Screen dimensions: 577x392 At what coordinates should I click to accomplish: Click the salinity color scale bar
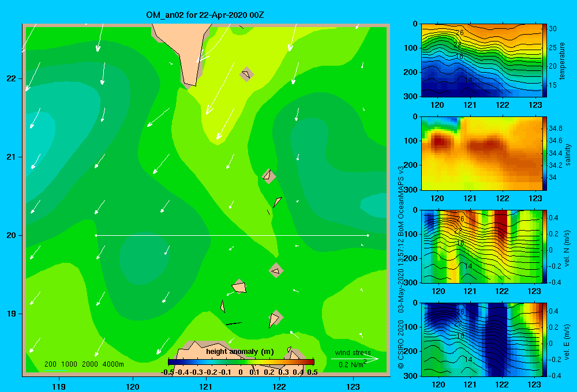pyautogui.click(x=545, y=153)
